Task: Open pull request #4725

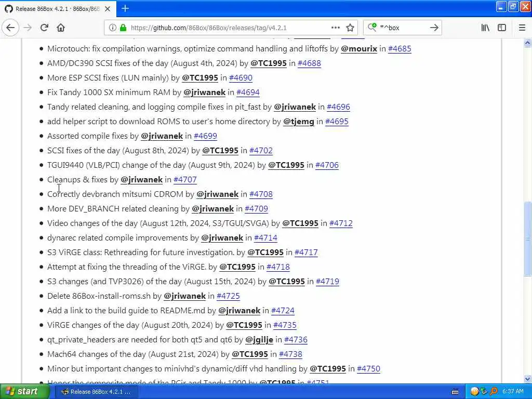Action: coord(228,296)
